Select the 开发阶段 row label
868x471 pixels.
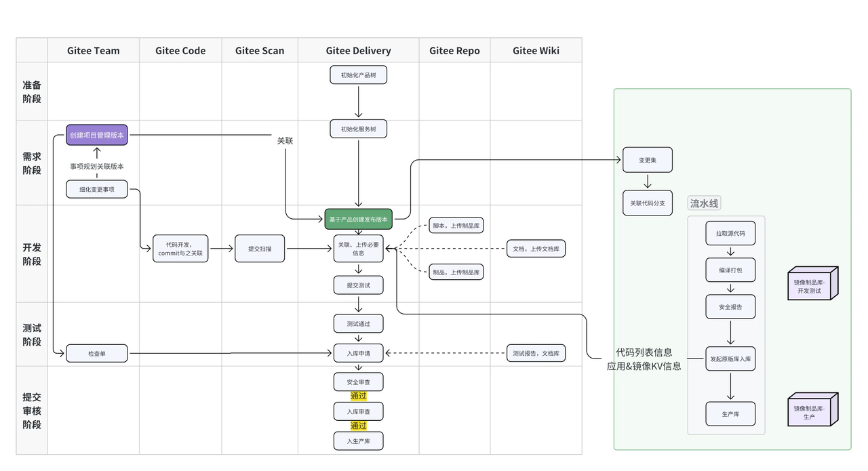click(x=32, y=254)
